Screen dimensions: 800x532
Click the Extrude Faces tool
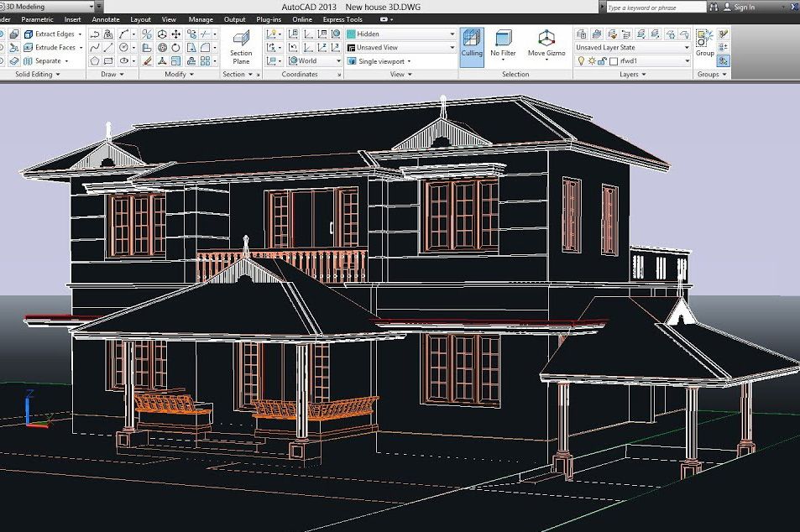[54, 48]
